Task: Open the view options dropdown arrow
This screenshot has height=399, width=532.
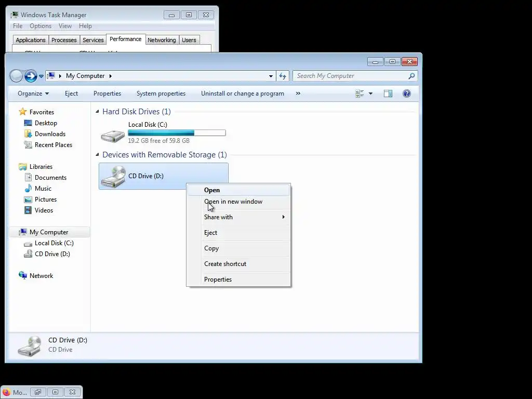Action: tap(370, 94)
